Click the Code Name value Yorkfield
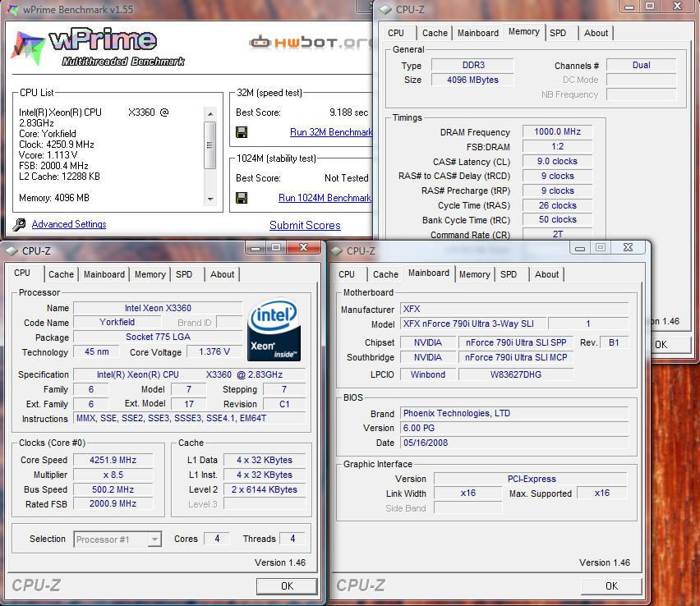700x606 pixels. [117, 322]
